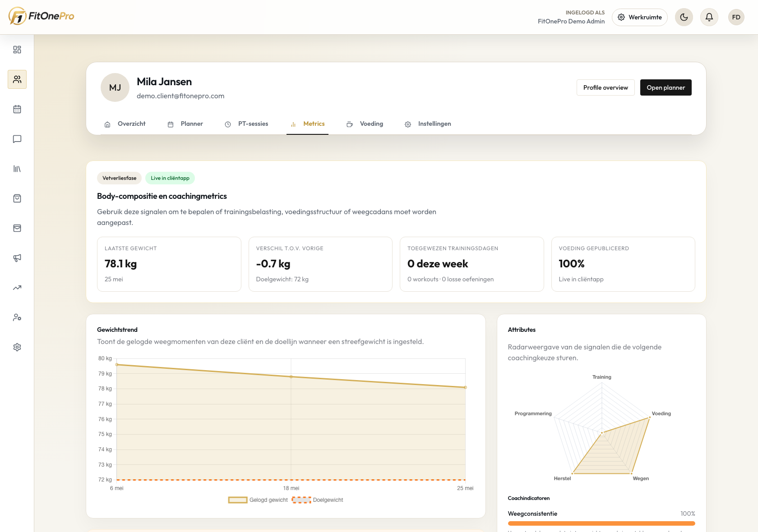Open the shopping bag icon in sidebar
Image resolution: width=758 pixels, height=532 pixels.
(x=17, y=198)
